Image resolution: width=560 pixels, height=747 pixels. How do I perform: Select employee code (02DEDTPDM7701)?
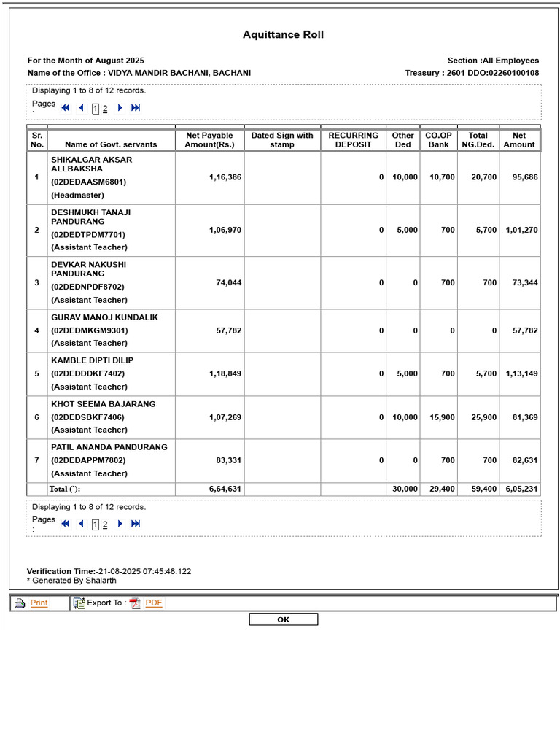click(x=88, y=235)
